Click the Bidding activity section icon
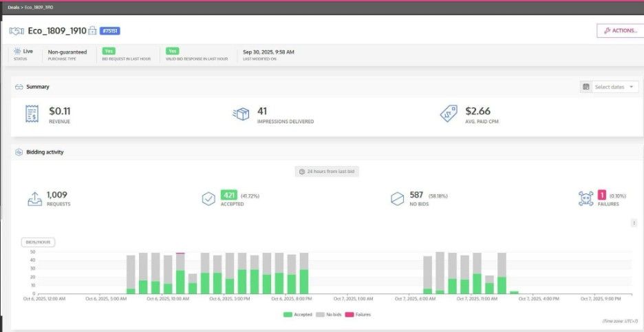Screen dimensions: 644x332 point(19,152)
